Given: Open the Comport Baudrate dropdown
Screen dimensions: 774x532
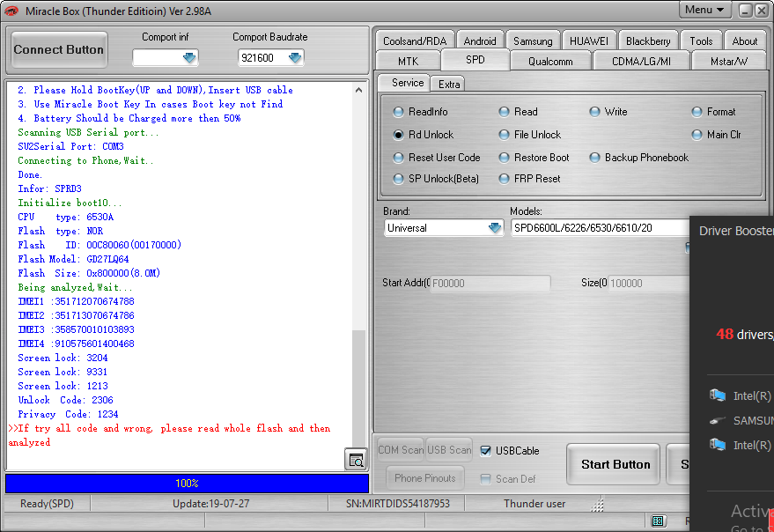Looking at the screenshot, I should [x=295, y=58].
